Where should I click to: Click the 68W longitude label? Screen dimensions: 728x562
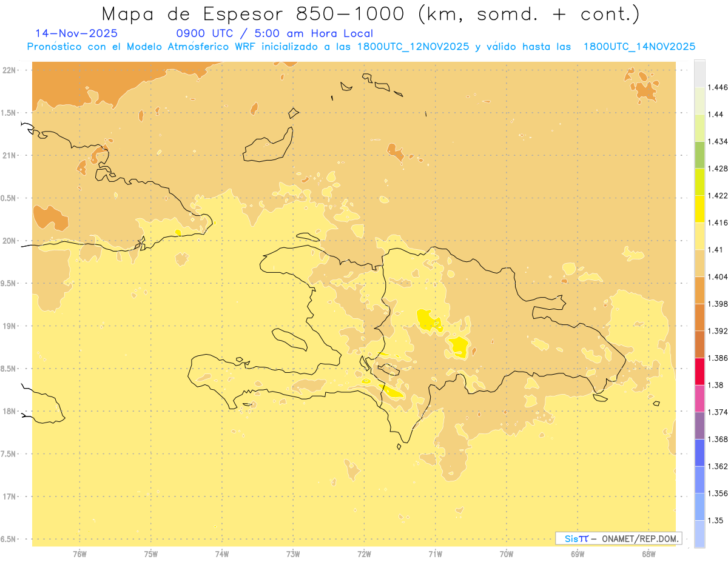pos(649,554)
